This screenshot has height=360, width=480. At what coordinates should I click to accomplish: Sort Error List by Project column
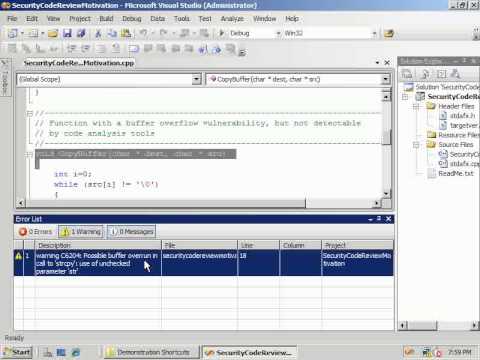pos(357,245)
